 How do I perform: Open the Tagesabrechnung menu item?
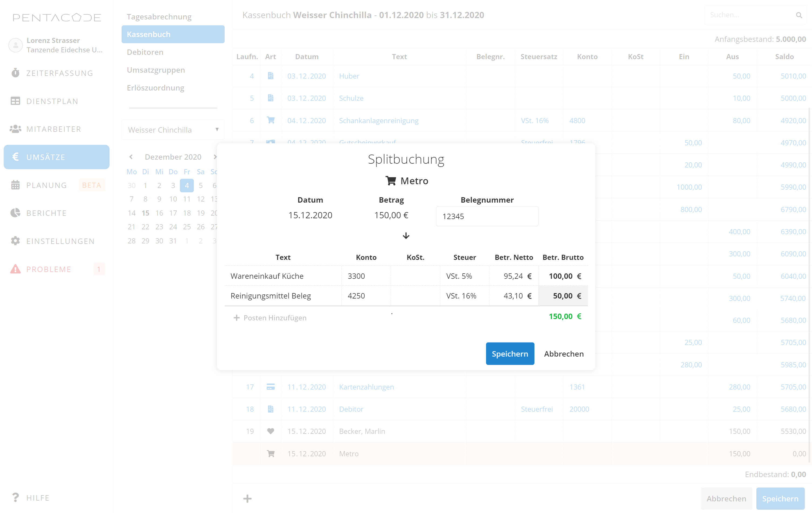(x=159, y=16)
